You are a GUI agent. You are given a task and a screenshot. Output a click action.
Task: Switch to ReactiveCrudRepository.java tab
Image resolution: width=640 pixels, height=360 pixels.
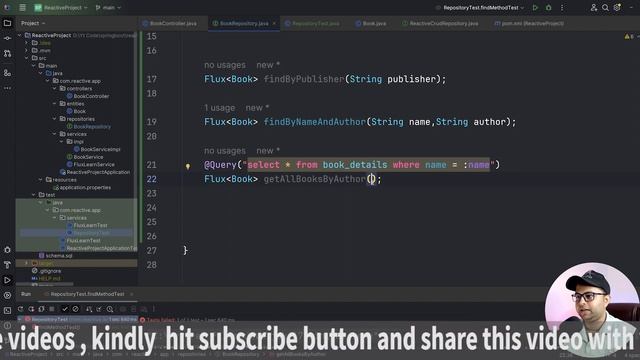tap(440, 24)
